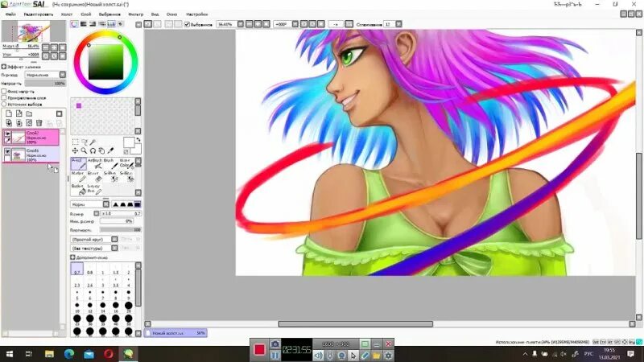The width and height of the screenshot is (644, 362).
Task: Open Opera browser from taskbar
Action: (x=109, y=353)
